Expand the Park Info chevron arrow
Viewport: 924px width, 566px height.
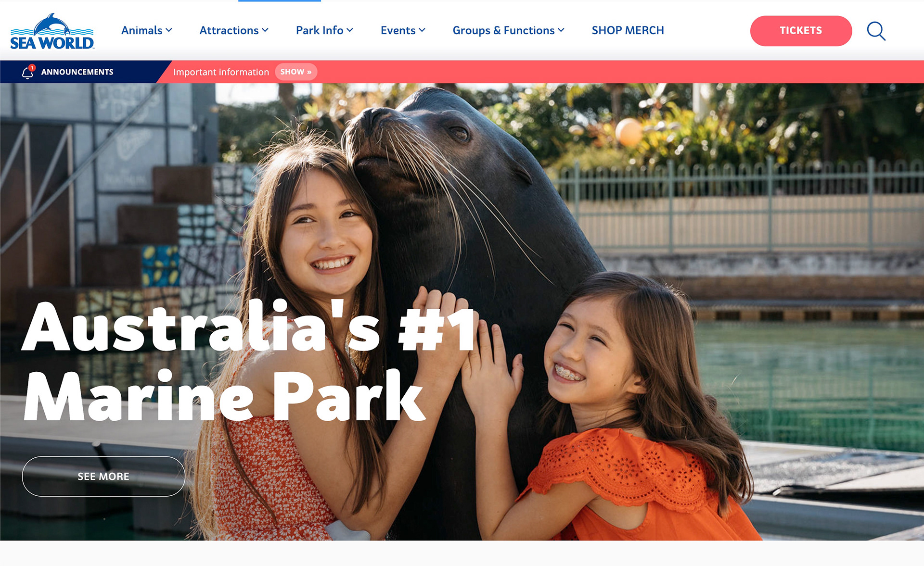[x=350, y=30]
